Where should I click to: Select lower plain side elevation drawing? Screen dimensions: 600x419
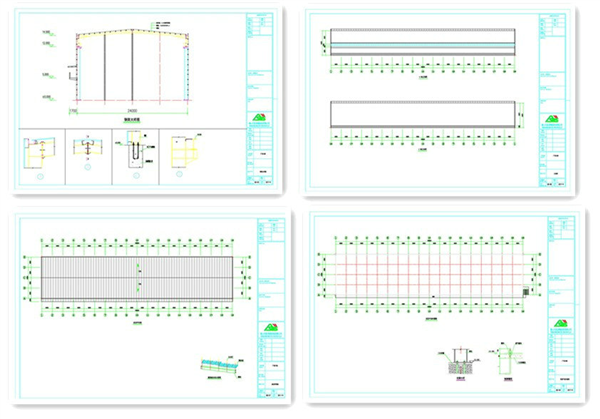coord(422,114)
